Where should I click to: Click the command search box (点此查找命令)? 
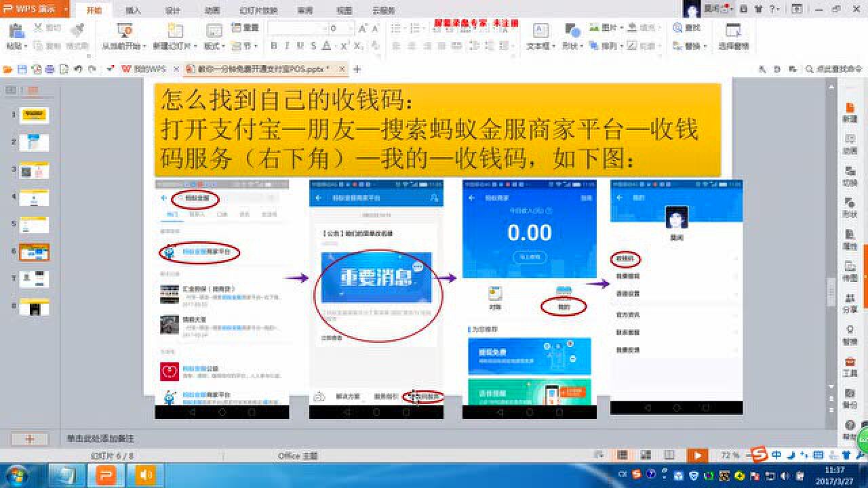pyautogui.click(x=833, y=69)
